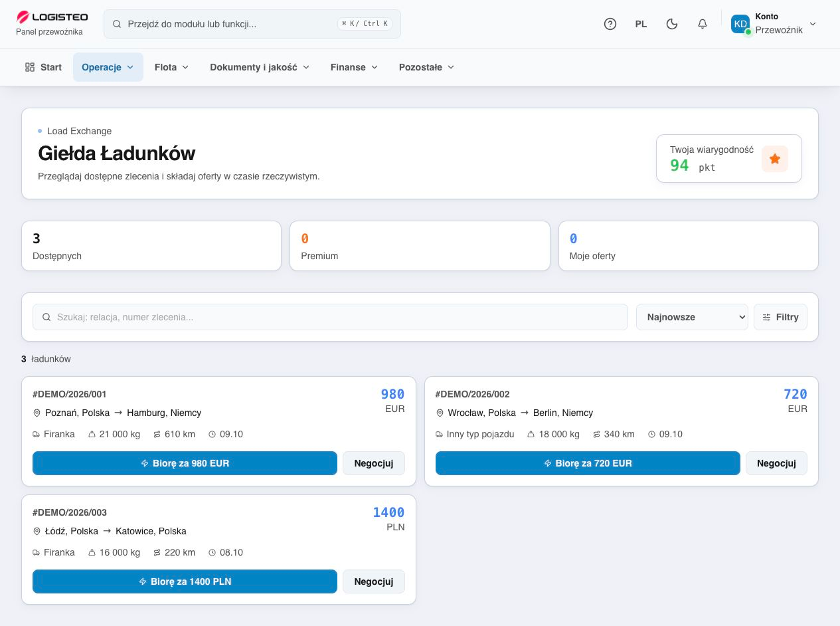Focus the module search bar at top
The height and width of the screenshot is (626, 840).
click(x=252, y=24)
